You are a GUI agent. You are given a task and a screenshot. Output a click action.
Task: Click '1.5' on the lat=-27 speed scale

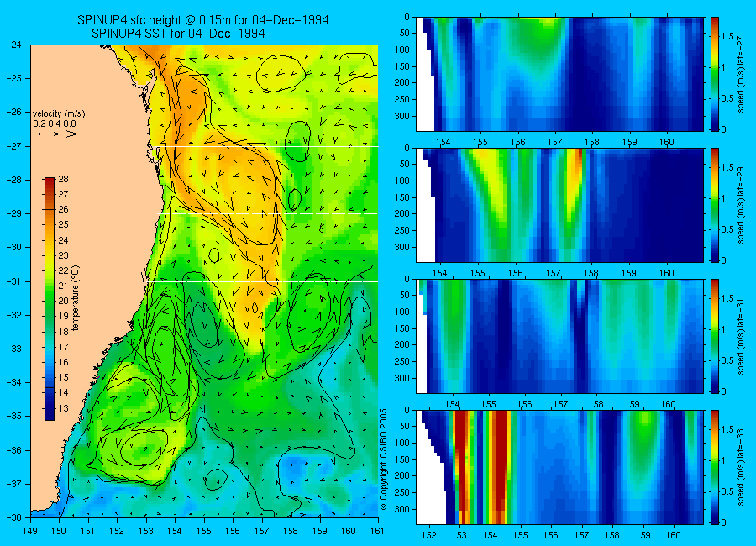[727, 37]
